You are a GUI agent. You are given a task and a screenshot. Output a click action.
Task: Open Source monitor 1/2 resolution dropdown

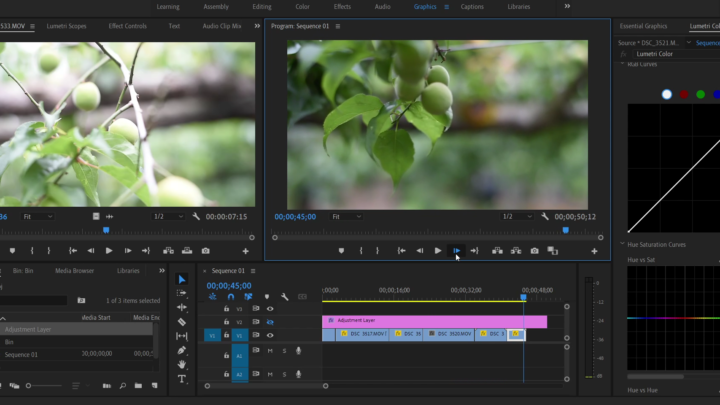click(168, 217)
